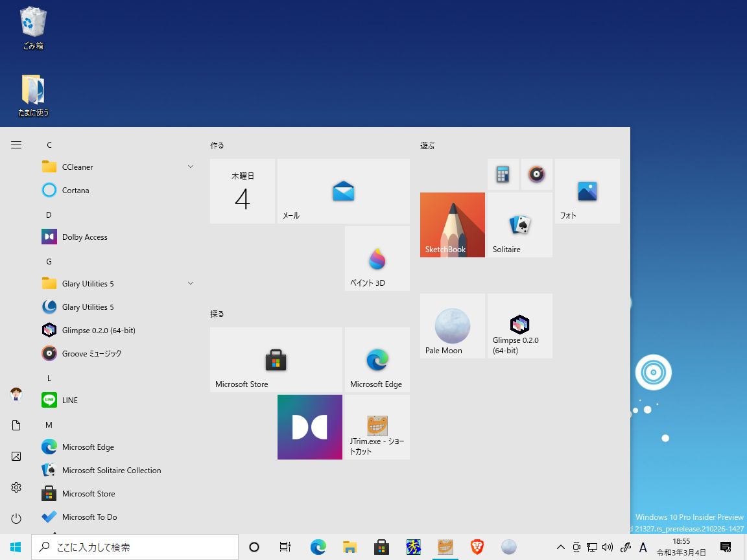Open the Microsoft Store tile
Screen dimensions: 747x560
click(276, 360)
